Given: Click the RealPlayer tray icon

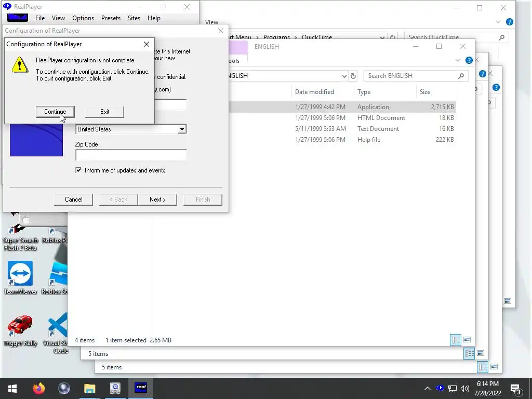Looking at the screenshot, I should 440,388.
